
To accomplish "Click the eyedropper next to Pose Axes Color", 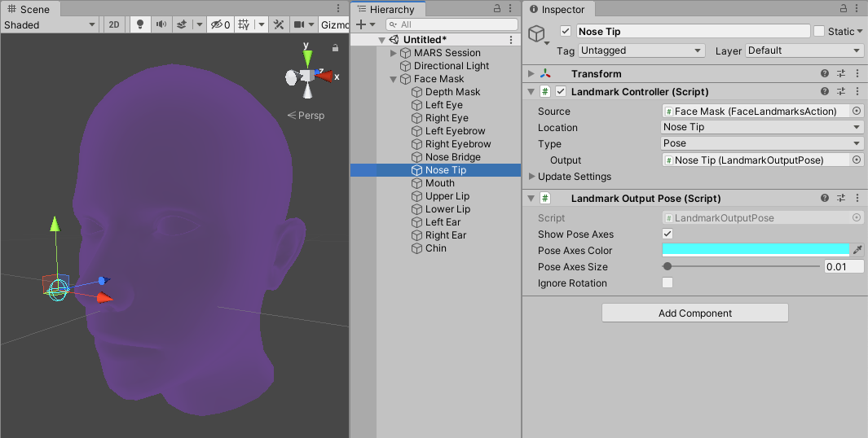I will point(857,250).
